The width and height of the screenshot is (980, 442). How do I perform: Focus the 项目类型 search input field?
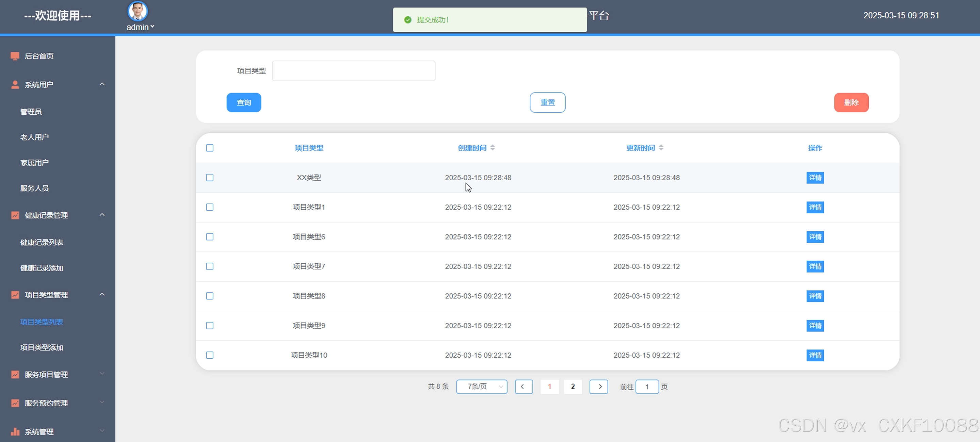point(353,71)
